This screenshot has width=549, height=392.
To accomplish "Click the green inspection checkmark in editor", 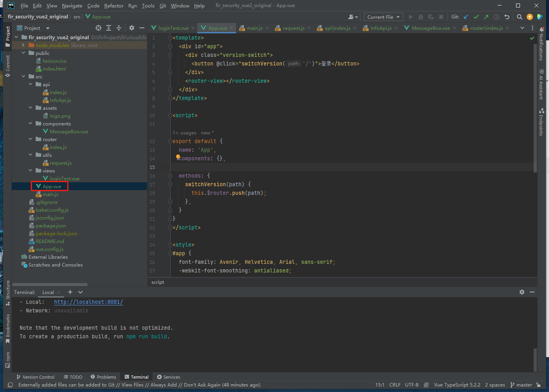I will pos(532,38).
